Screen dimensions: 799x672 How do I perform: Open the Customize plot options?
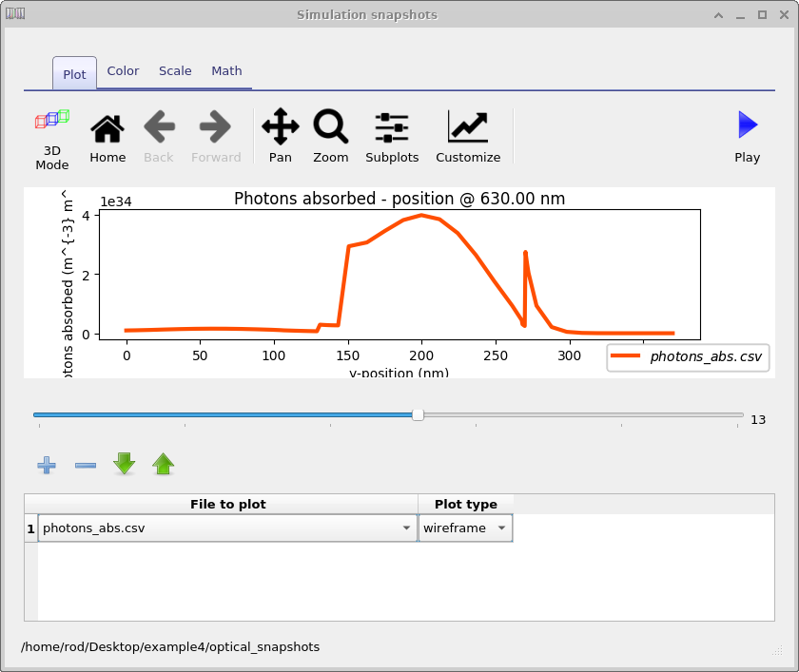click(468, 136)
